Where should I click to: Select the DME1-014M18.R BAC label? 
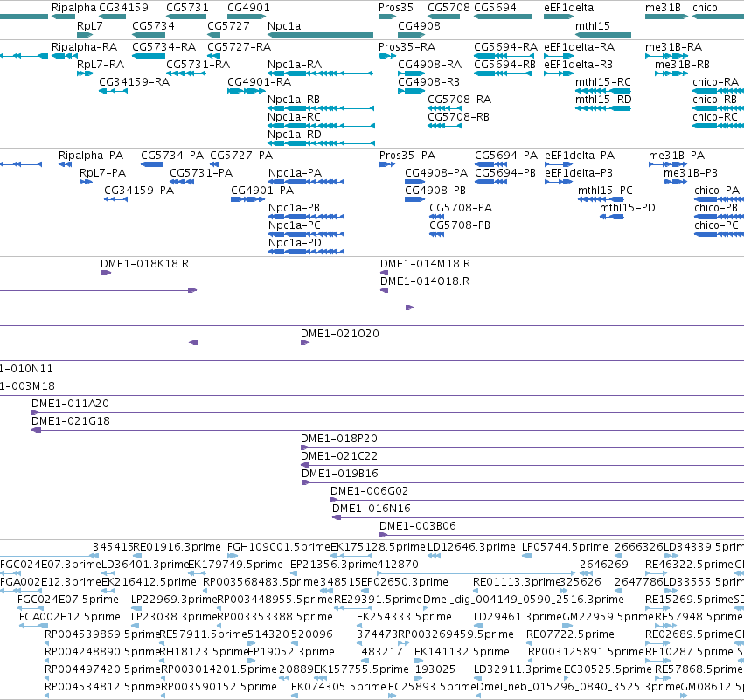coord(425,264)
